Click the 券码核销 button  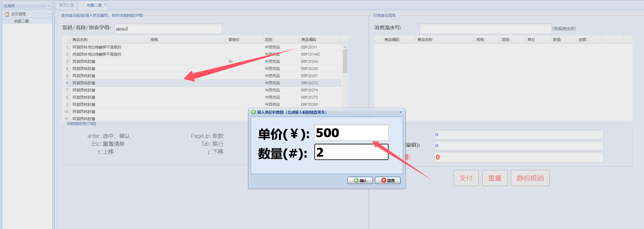(530, 178)
